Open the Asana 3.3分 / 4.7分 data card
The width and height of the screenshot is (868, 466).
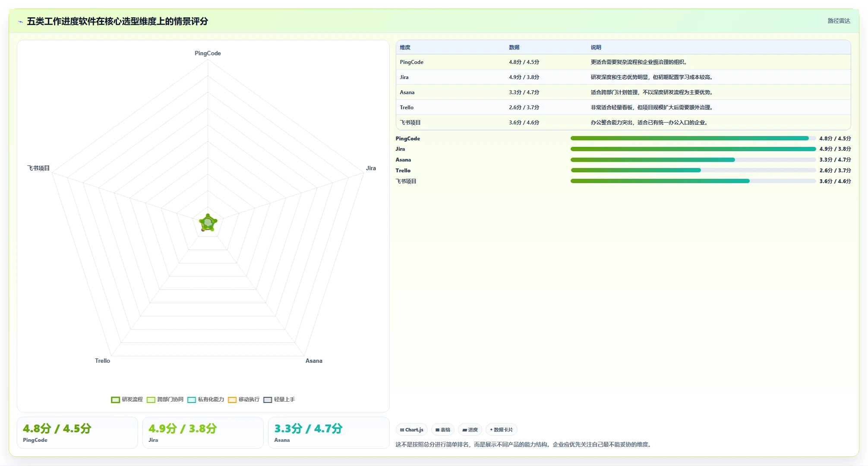pyautogui.click(x=329, y=433)
